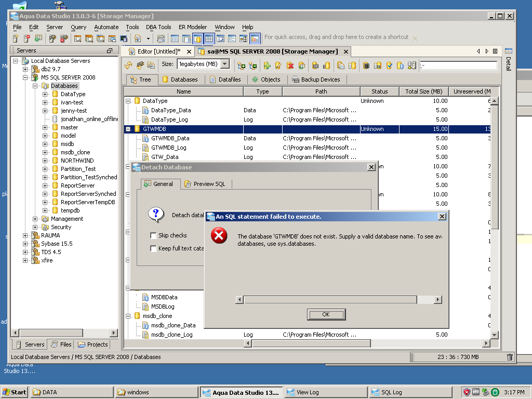Expand the NORTHWIND database node

pyautogui.click(x=45, y=161)
